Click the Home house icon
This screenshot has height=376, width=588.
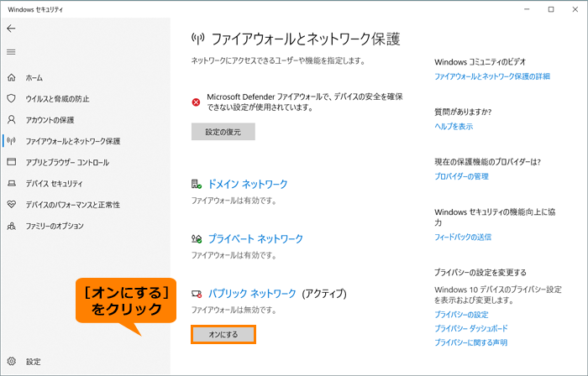[12, 77]
